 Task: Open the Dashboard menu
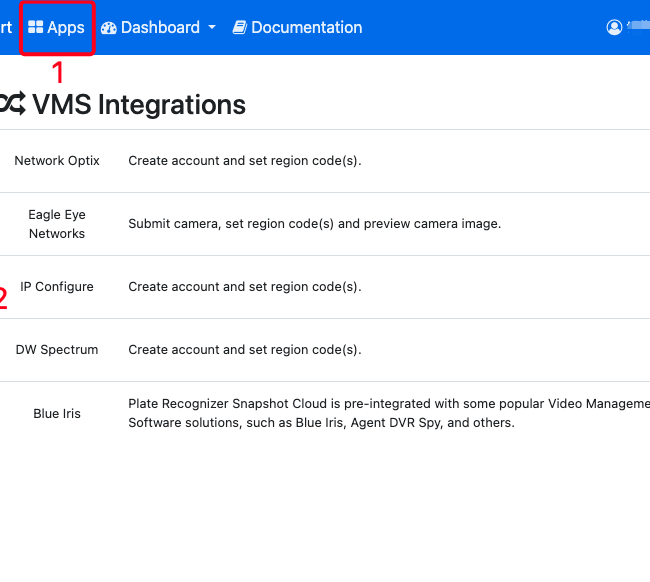158,27
